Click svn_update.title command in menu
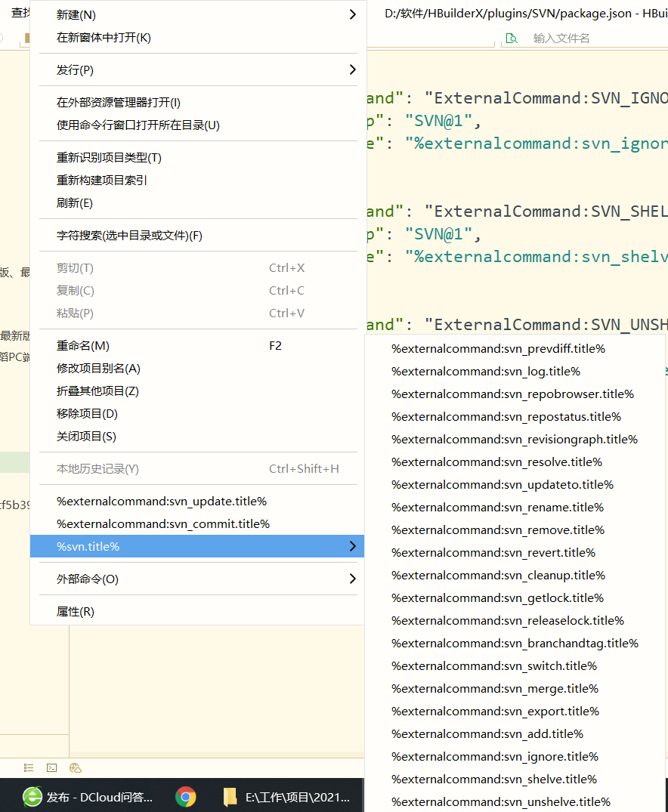 click(162, 502)
